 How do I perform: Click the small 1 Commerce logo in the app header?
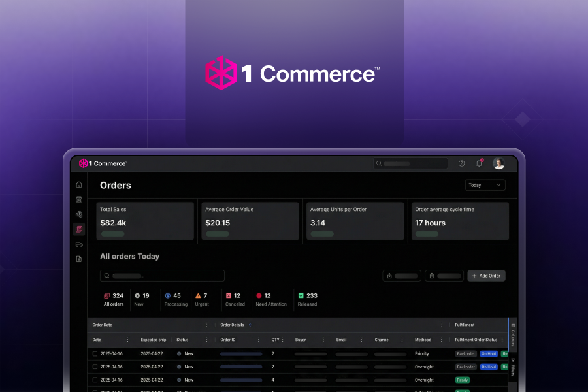pos(103,163)
